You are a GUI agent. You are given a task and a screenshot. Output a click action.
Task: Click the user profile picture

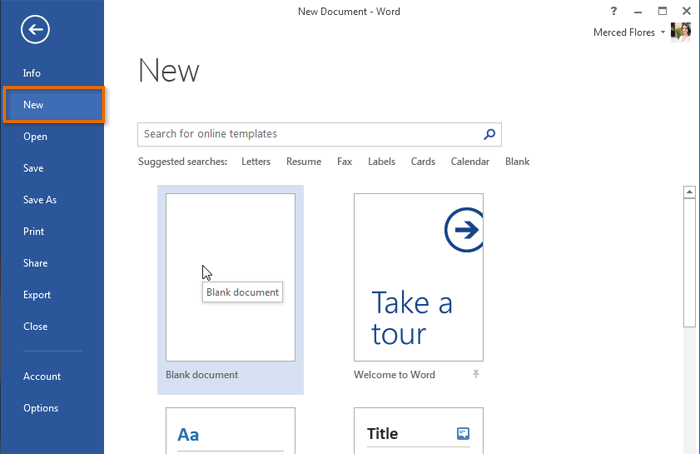point(681,32)
